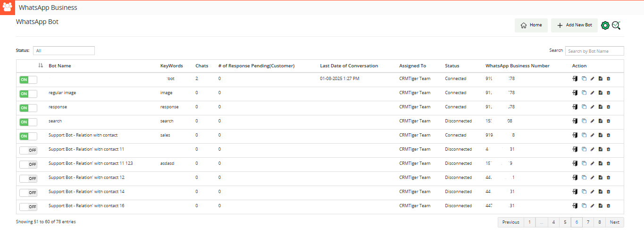Open the document icon for 'response' bot
This screenshot has height=235, width=644.
tap(600, 107)
